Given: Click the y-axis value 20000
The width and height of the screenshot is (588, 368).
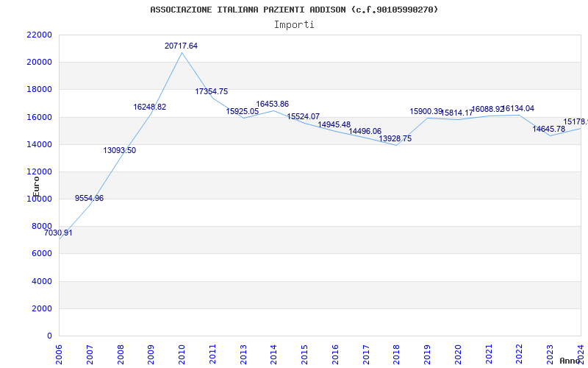Looking at the screenshot, I should click(x=40, y=63).
